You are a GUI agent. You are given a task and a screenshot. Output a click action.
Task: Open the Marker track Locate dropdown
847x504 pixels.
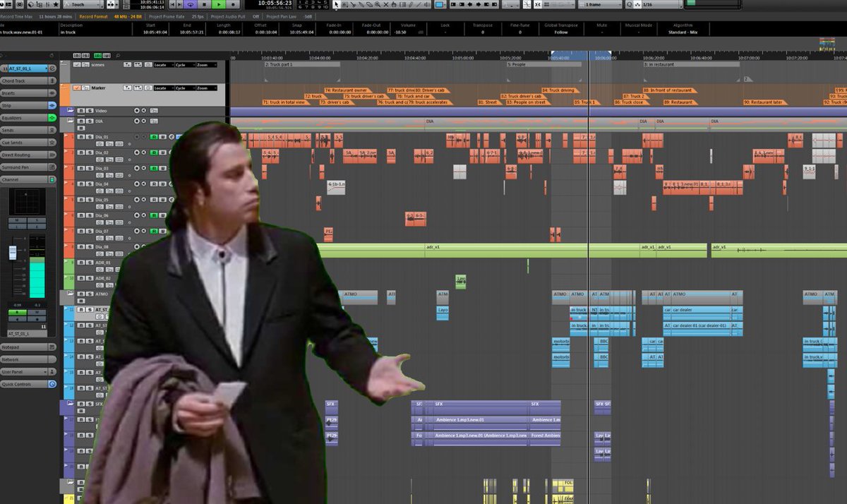(164, 88)
